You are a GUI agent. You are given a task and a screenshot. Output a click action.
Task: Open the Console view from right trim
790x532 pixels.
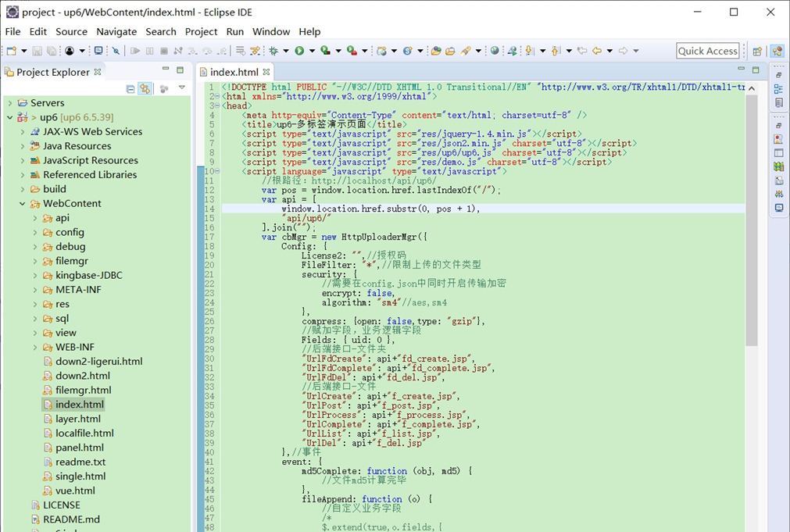point(778,208)
